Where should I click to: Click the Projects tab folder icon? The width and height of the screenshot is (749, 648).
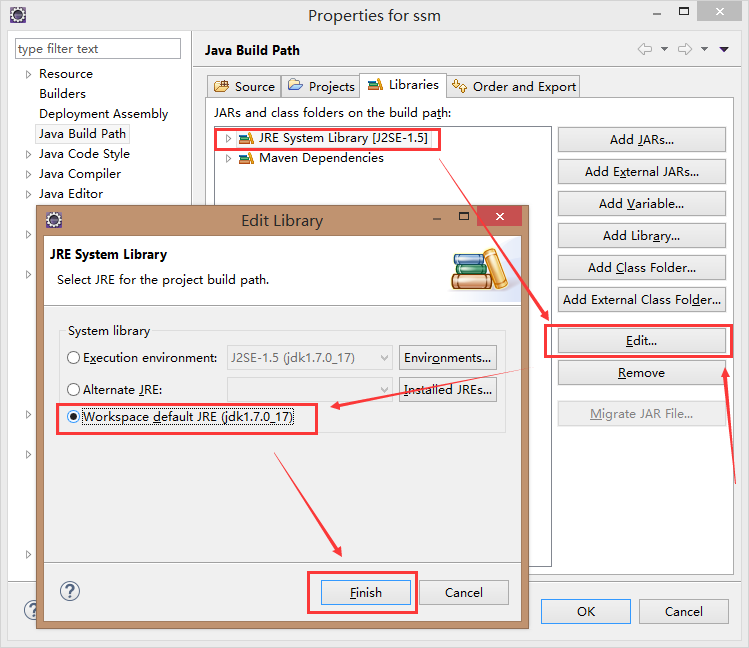[295, 85]
